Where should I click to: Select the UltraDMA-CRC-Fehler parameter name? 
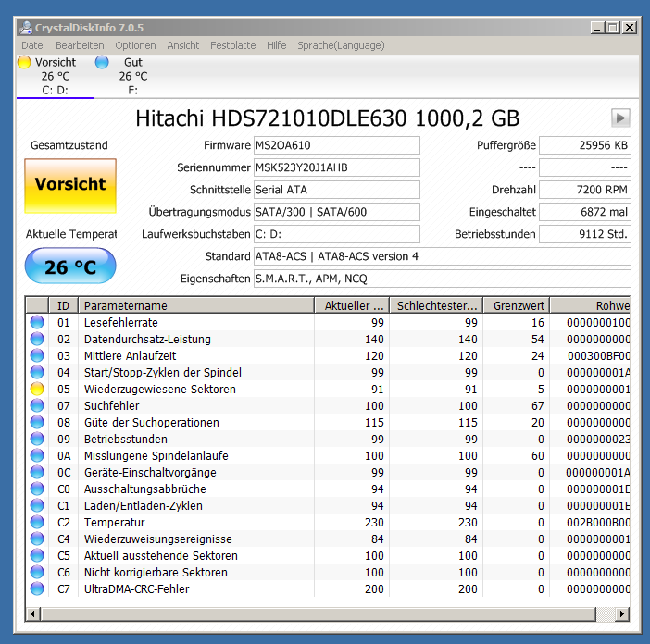click(x=136, y=588)
